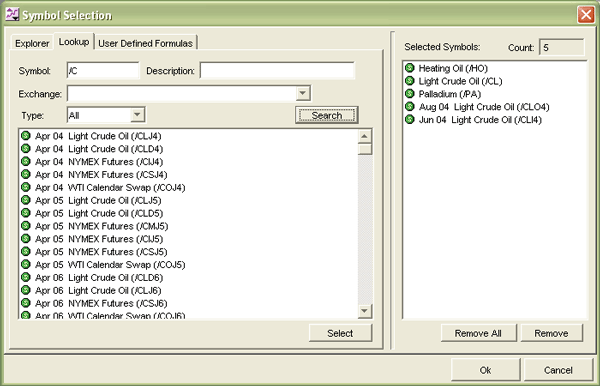
Task: Open the Exchange dropdown list
Action: pyautogui.click(x=303, y=93)
